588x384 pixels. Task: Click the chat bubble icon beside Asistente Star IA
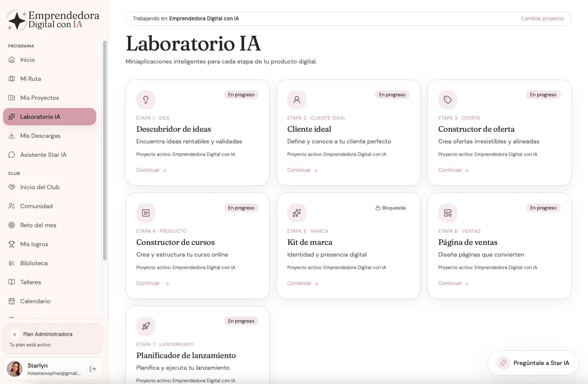pos(12,155)
